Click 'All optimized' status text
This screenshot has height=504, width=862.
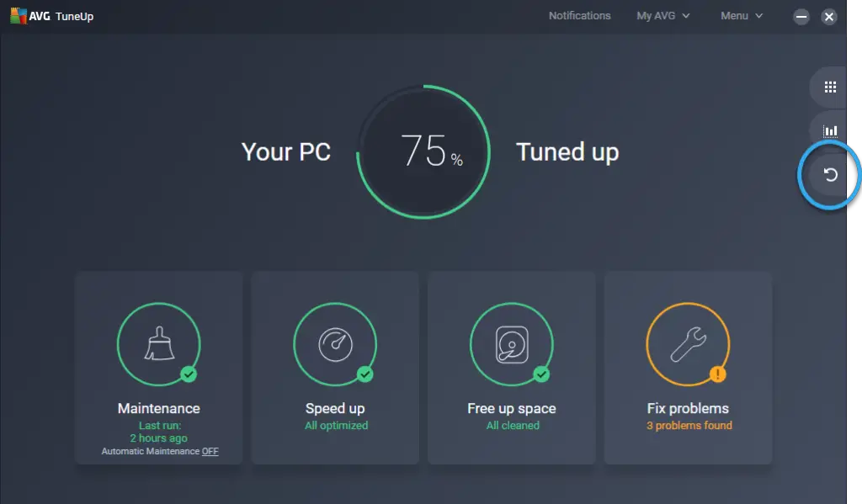[337, 426]
